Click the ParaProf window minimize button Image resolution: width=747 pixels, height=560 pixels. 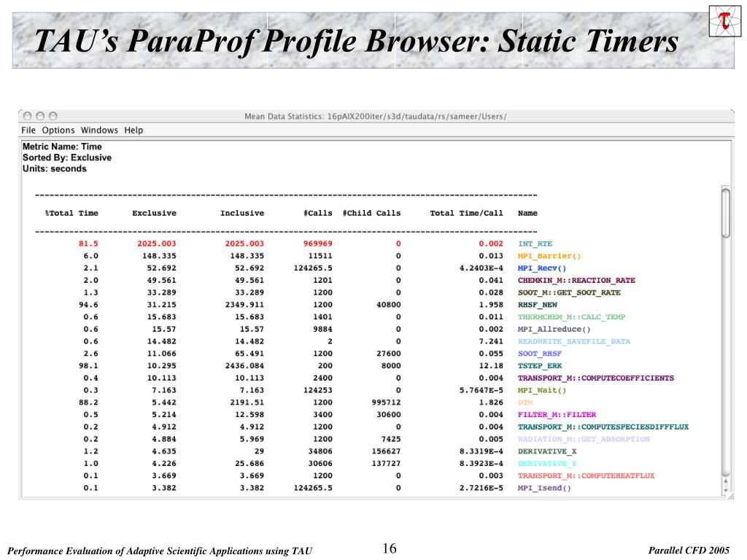click(41, 116)
